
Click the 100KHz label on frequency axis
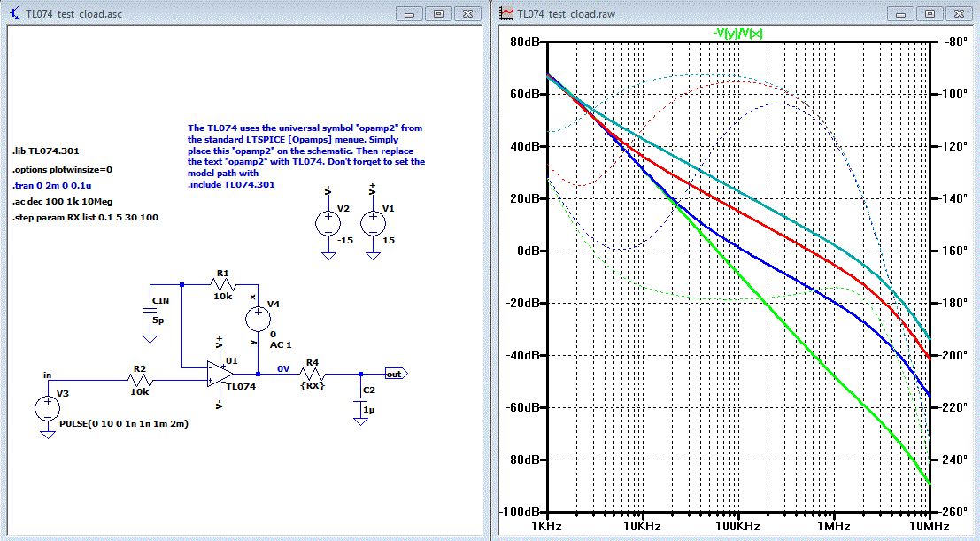(x=737, y=526)
